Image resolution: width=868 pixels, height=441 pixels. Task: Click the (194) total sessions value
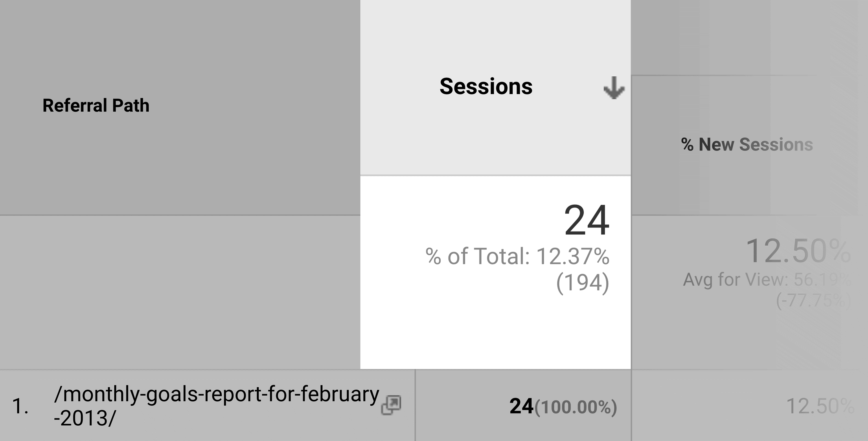click(583, 283)
